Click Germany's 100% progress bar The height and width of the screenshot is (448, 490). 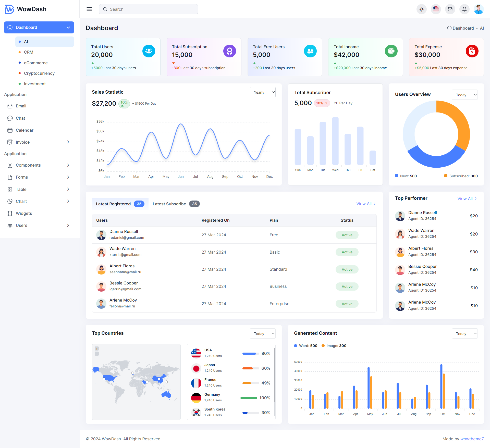[248, 398]
